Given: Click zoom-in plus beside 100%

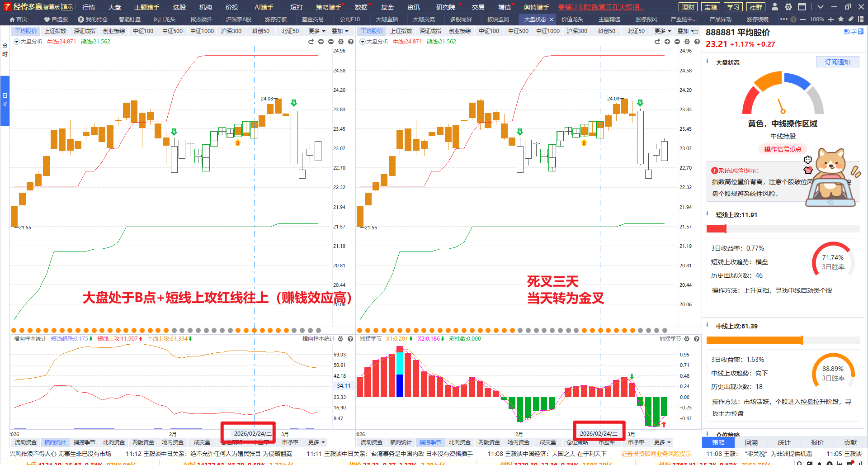Looking at the screenshot, I should click(x=831, y=19).
